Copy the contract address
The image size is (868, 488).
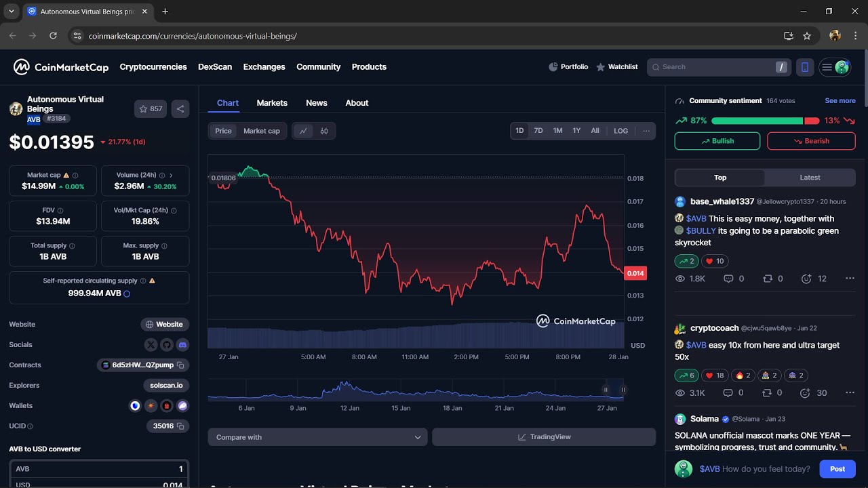click(x=180, y=365)
